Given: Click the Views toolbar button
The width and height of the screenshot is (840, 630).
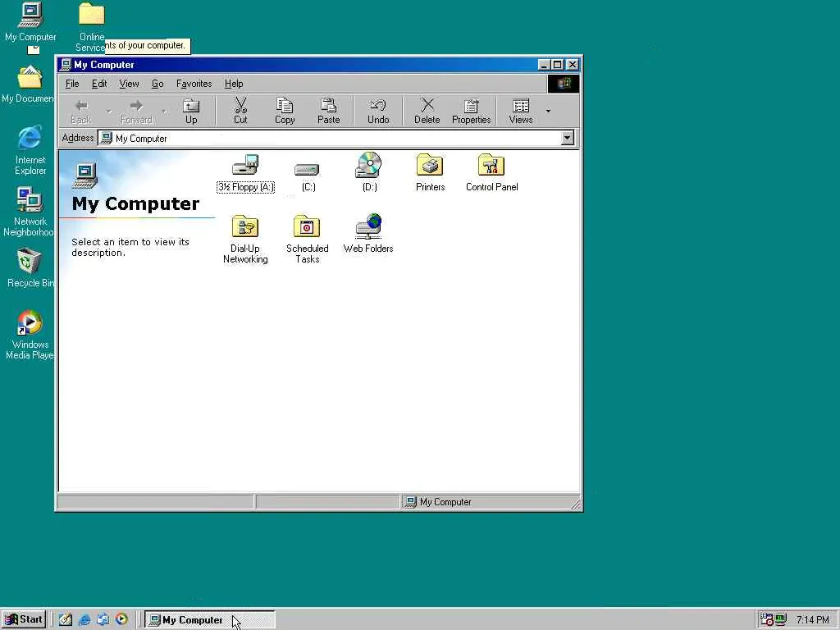Looking at the screenshot, I should [521, 111].
